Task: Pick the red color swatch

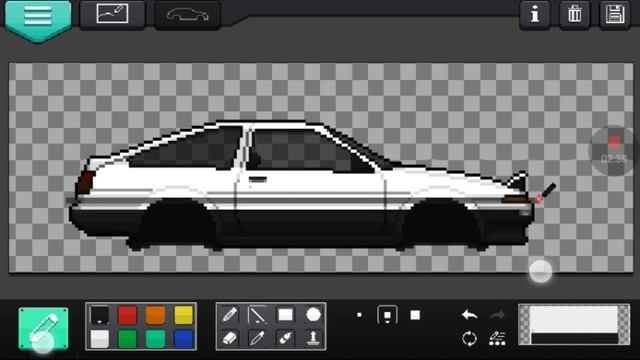Action: click(127, 315)
